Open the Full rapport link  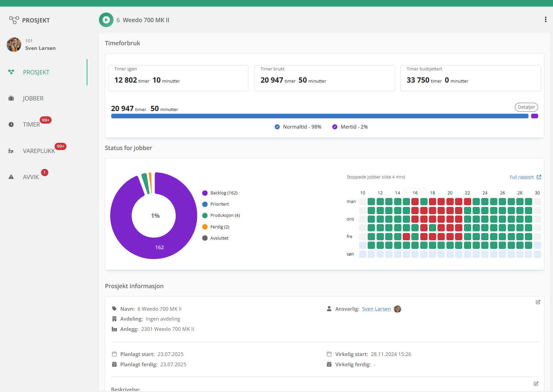[522, 177]
